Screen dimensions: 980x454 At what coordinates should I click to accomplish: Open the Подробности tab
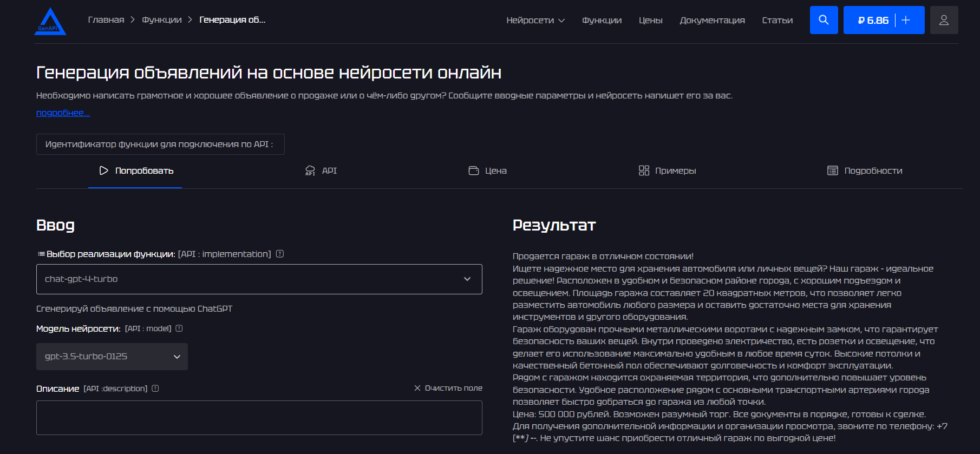coord(865,171)
